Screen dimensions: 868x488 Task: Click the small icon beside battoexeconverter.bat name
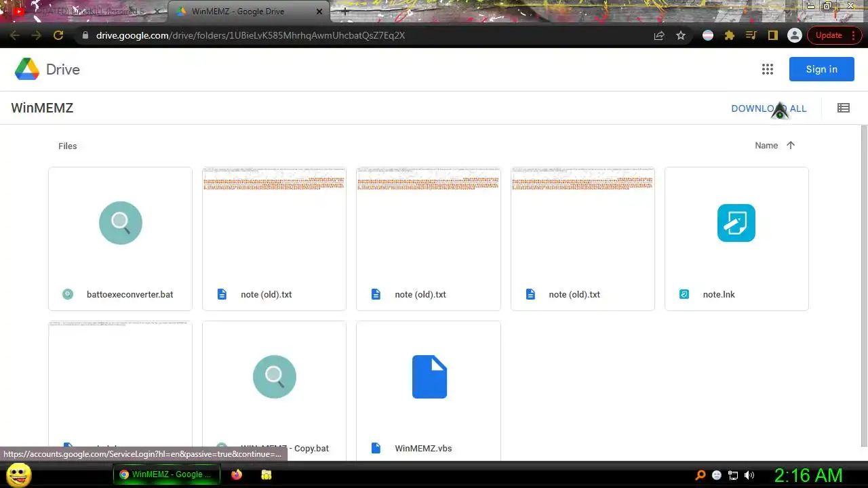[x=68, y=294]
